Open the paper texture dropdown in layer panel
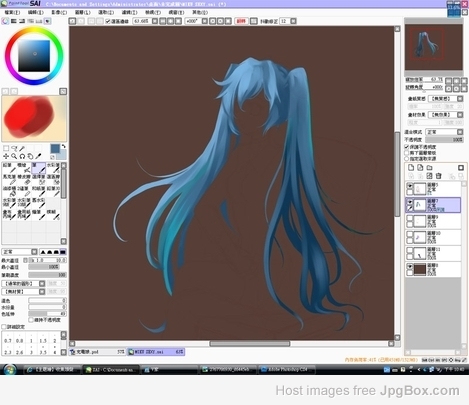Screen dimensions: 469x405 446,99
